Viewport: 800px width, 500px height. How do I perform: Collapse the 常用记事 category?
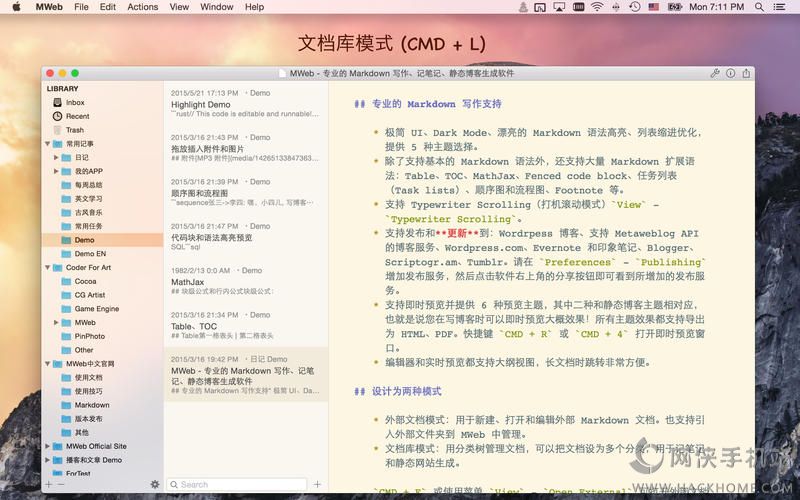coord(47,144)
